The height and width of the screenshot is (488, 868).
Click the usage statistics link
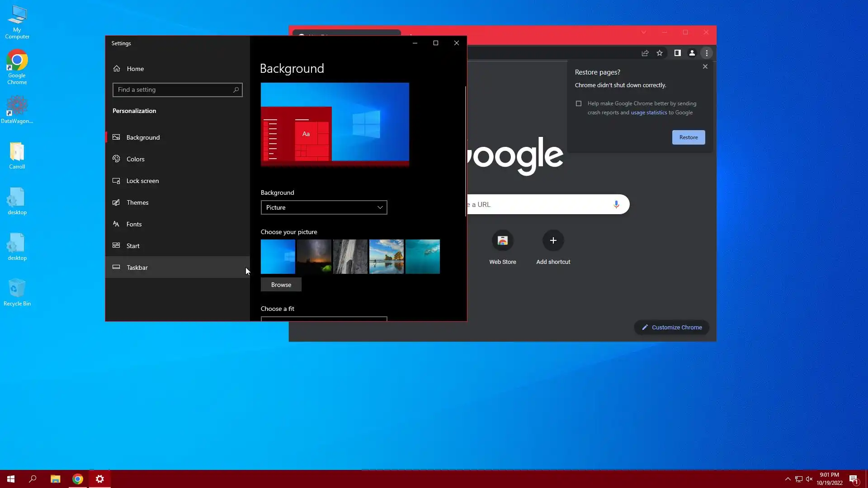(x=649, y=113)
